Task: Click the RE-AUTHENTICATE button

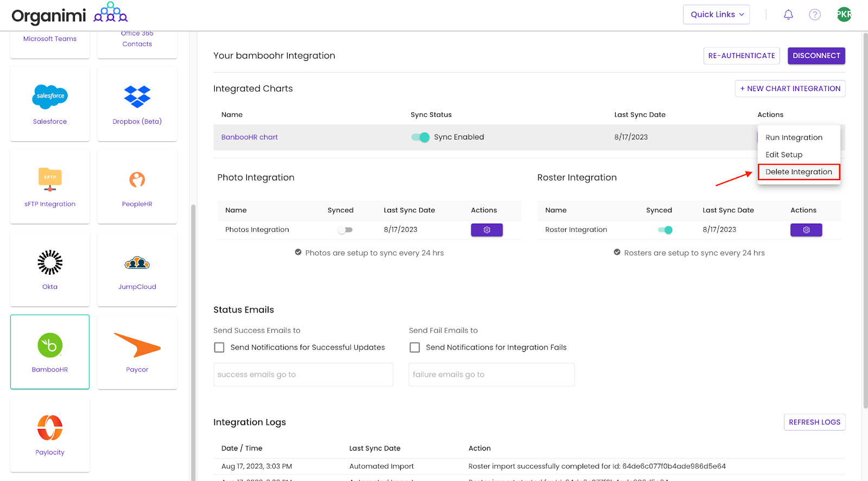Action: click(x=742, y=56)
